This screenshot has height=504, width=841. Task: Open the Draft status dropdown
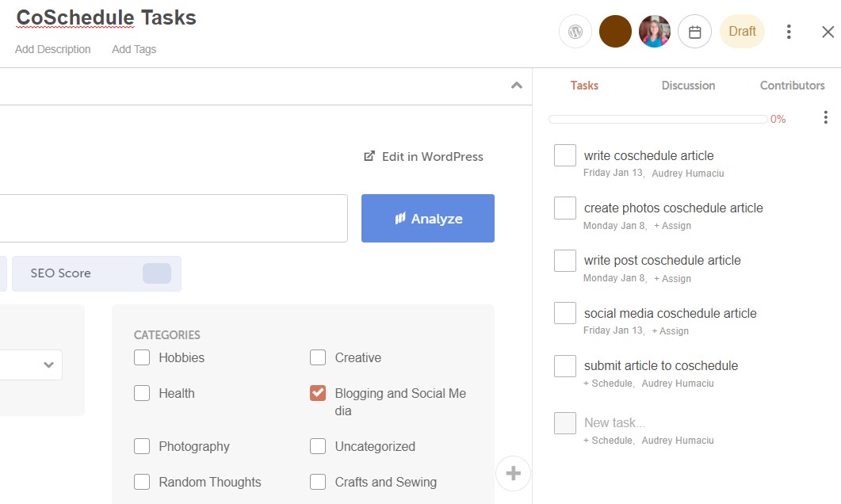point(742,32)
